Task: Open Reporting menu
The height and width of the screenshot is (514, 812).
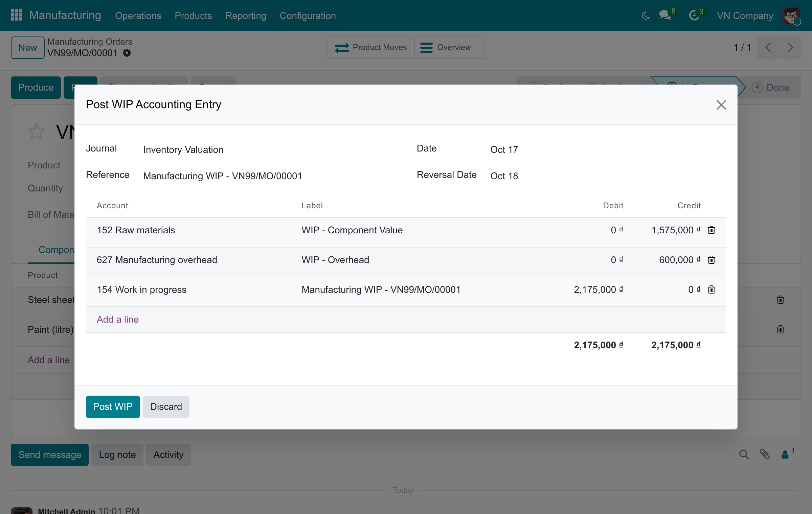Action: point(246,16)
